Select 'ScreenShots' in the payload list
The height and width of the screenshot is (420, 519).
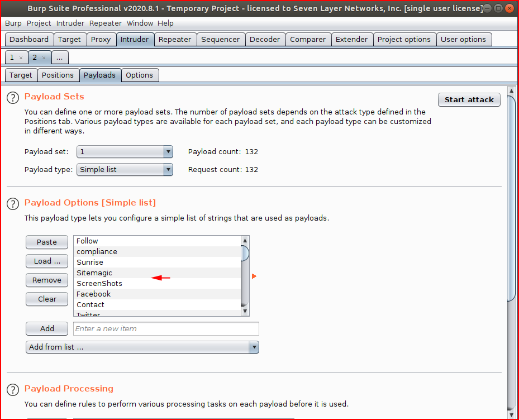tap(157, 283)
